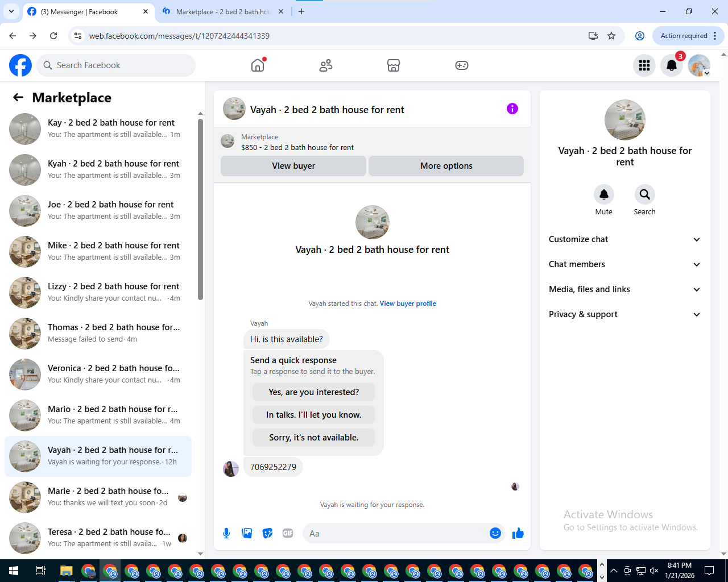Click More options button
The image size is (728, 582).
(446, 166)
